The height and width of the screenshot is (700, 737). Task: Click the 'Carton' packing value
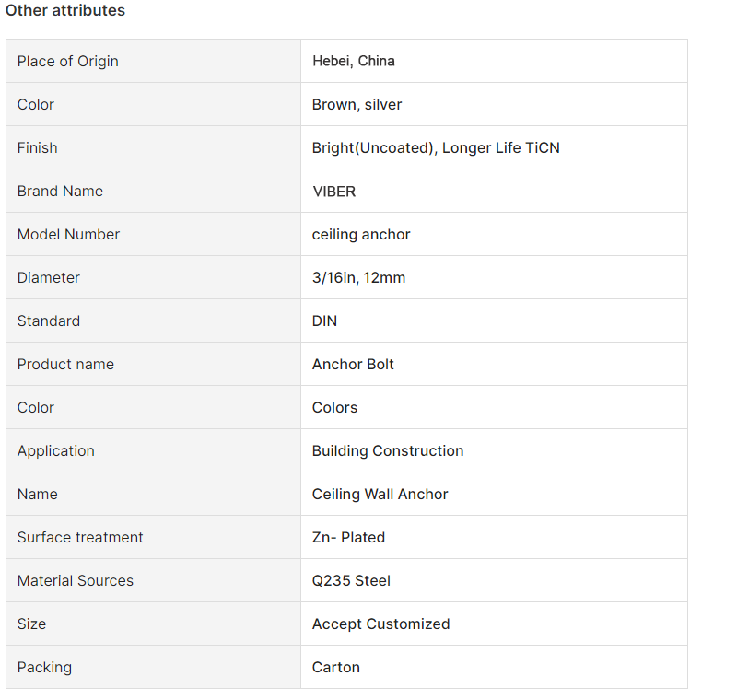pos(336,667)
